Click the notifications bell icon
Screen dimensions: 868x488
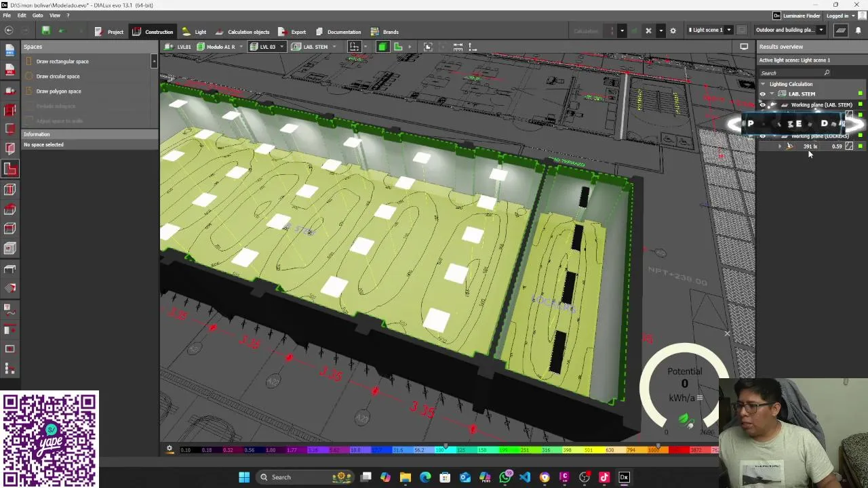(x=858, y=30)
